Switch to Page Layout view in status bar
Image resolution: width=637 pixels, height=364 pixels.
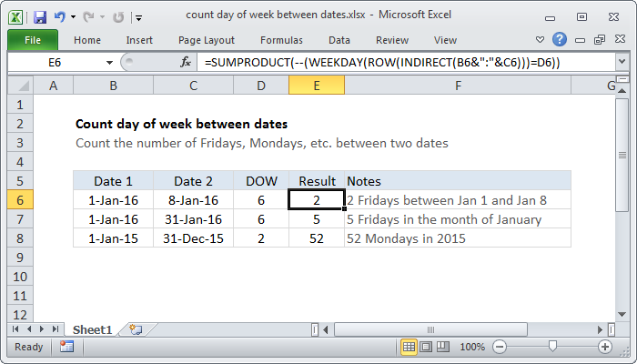(427, 347)
